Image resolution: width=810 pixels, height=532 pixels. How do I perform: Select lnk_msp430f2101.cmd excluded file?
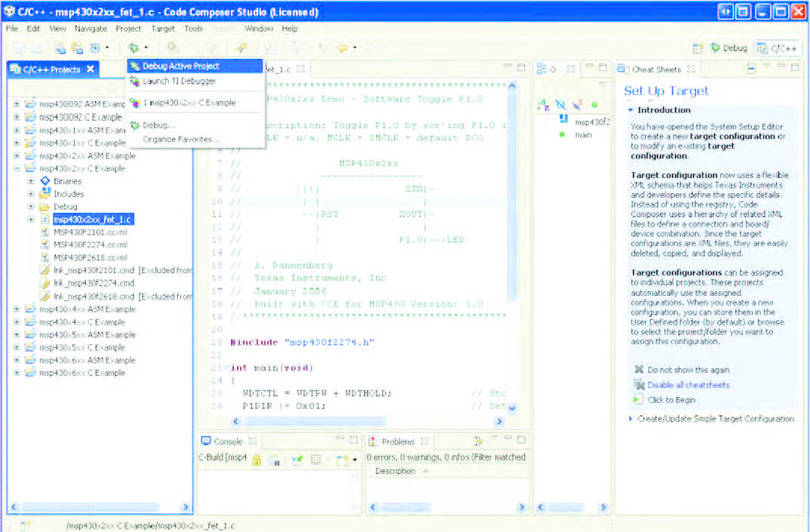point(122,270)
